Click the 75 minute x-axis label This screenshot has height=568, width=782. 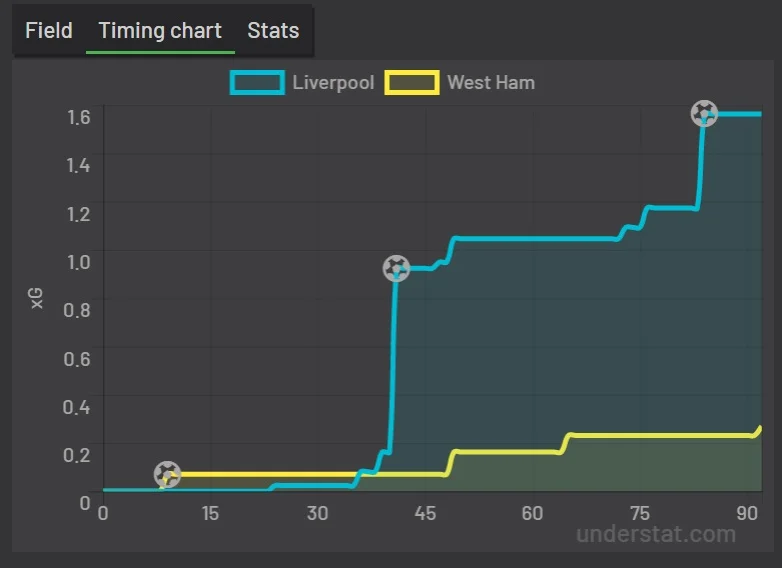coord(640,513)
